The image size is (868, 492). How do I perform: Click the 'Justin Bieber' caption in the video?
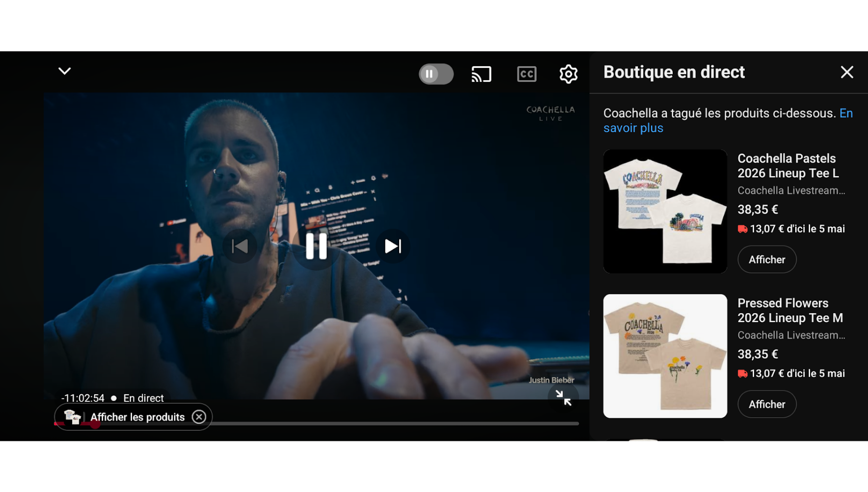pyautogui.click(x=551, y=380)
